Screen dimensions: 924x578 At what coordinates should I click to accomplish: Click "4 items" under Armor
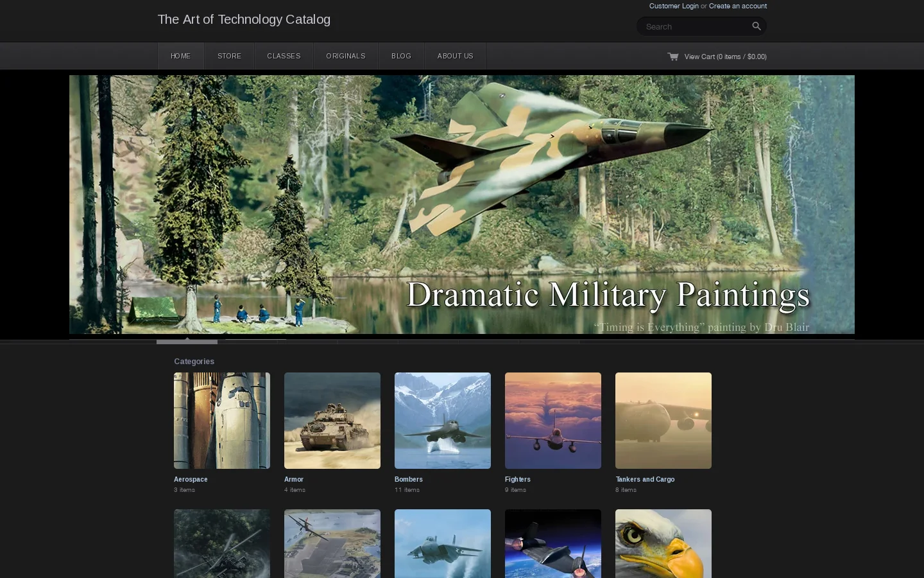[295, 490]
